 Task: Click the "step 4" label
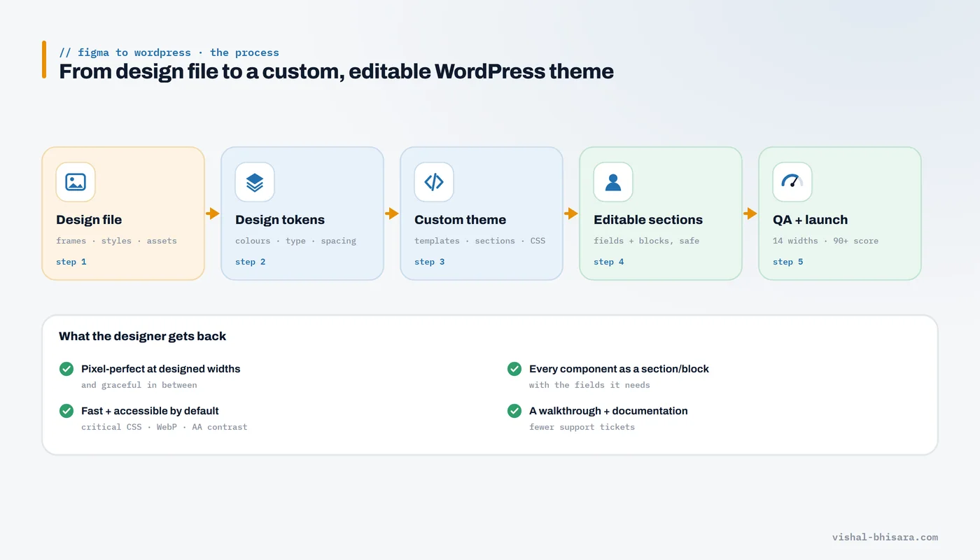coord(609,262)
